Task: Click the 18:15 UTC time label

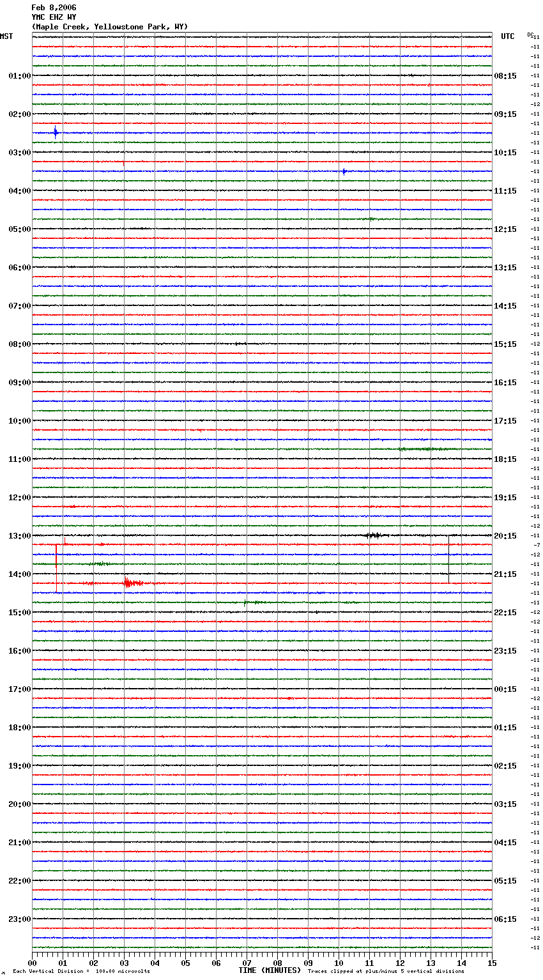Action: [x=505, y=459]
